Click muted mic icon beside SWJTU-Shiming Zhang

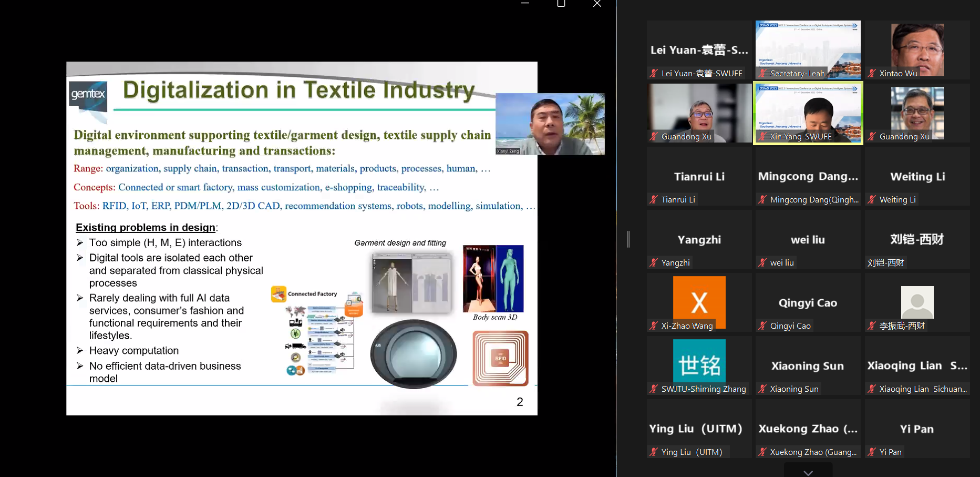click(654, 389)
